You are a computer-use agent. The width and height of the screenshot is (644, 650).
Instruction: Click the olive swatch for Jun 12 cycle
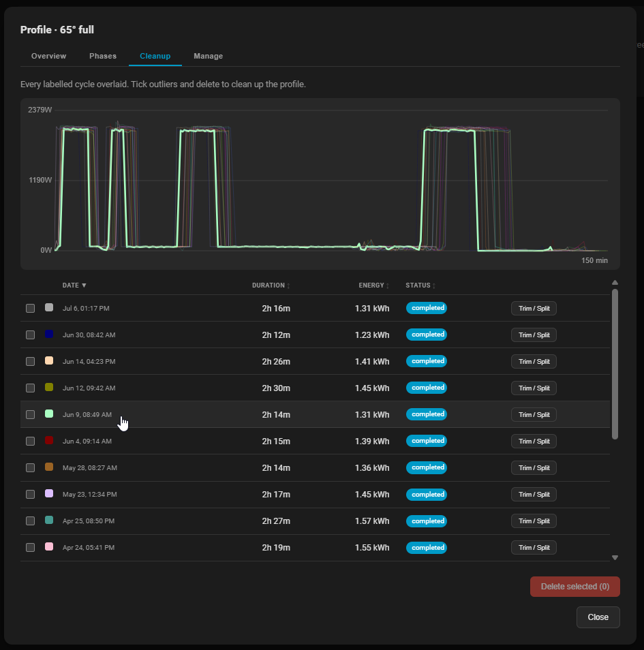[49, 387]
